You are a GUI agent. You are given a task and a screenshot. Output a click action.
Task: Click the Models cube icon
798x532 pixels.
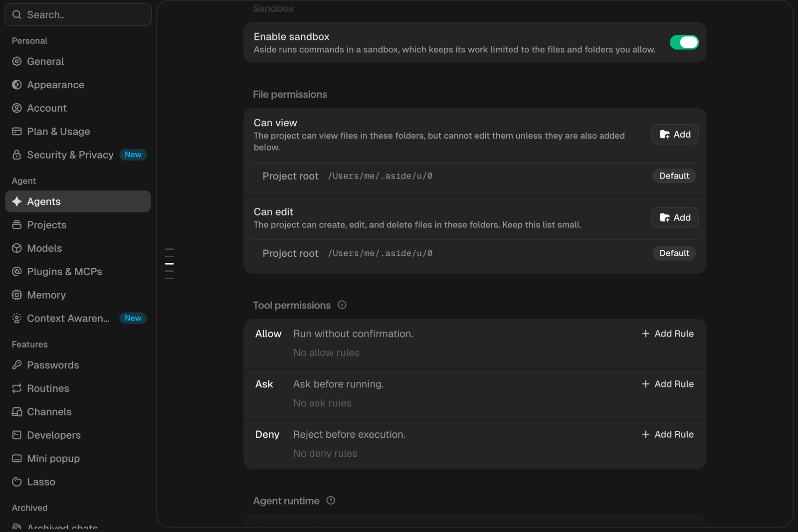[x=17, y=248]
